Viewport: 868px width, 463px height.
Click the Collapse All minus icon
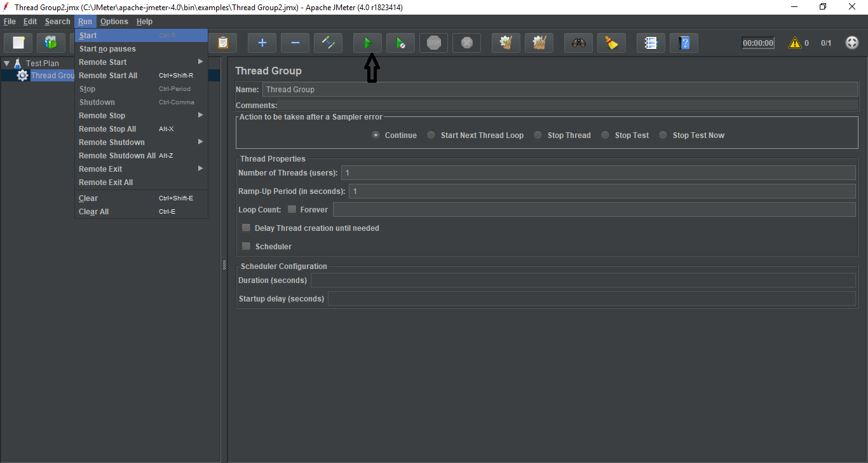(295, 43)
